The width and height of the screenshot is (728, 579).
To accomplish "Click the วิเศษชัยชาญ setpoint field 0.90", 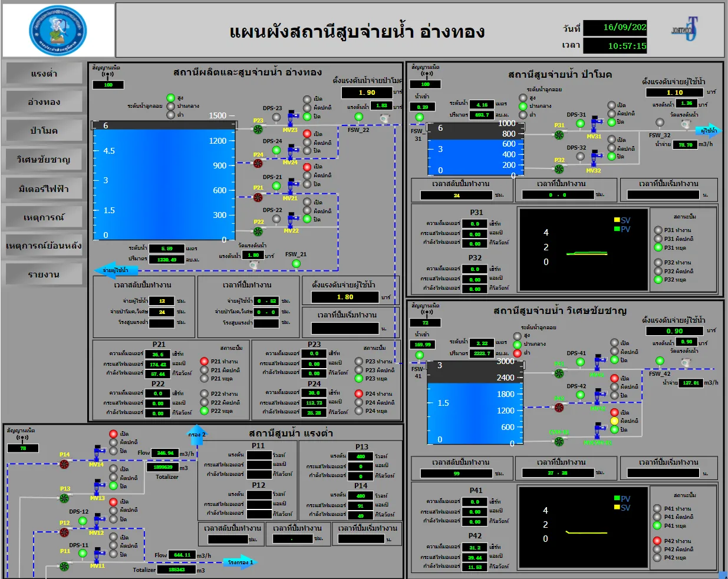I will tap(674, 331).
